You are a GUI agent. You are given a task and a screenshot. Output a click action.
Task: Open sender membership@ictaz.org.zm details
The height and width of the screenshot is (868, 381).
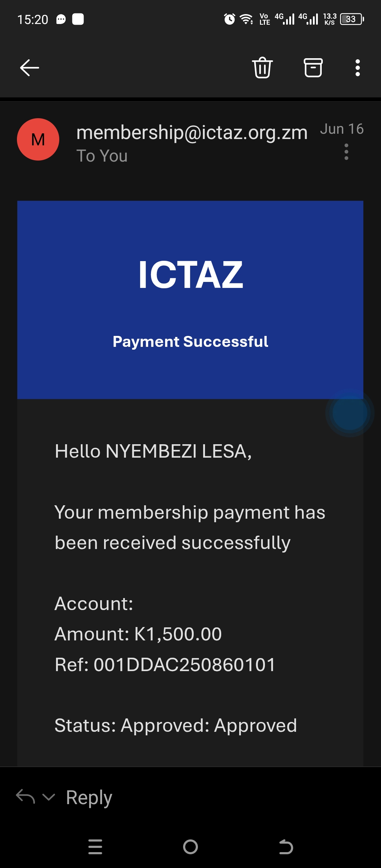point(192,133)
